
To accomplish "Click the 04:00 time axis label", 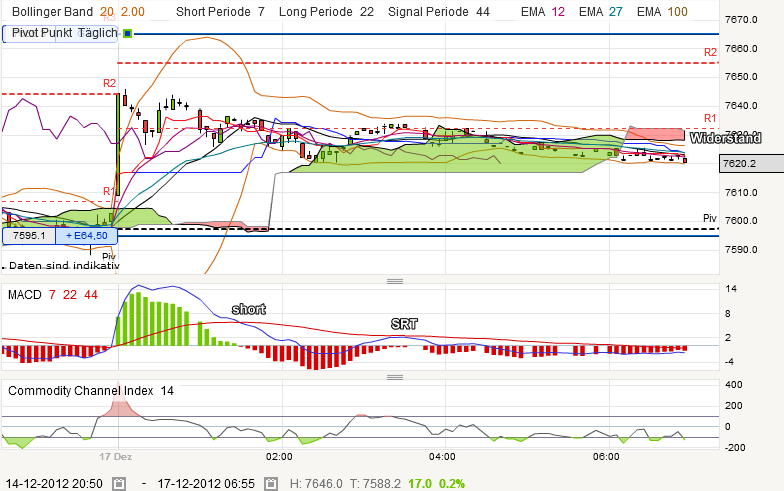I will 442,456.
